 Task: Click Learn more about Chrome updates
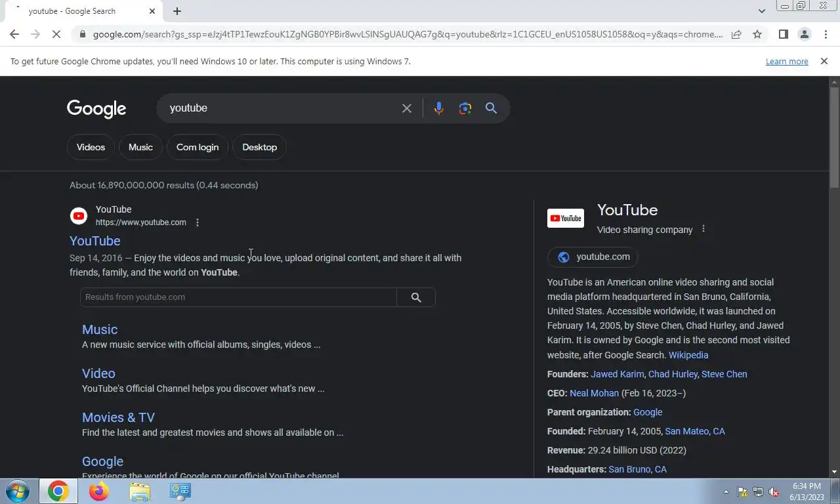(x=787, y=61)
